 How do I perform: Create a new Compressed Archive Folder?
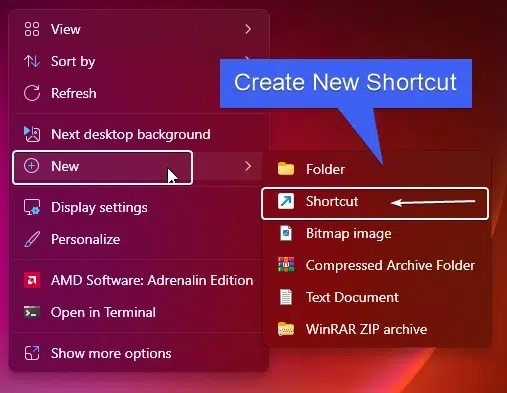coord(376,265)
